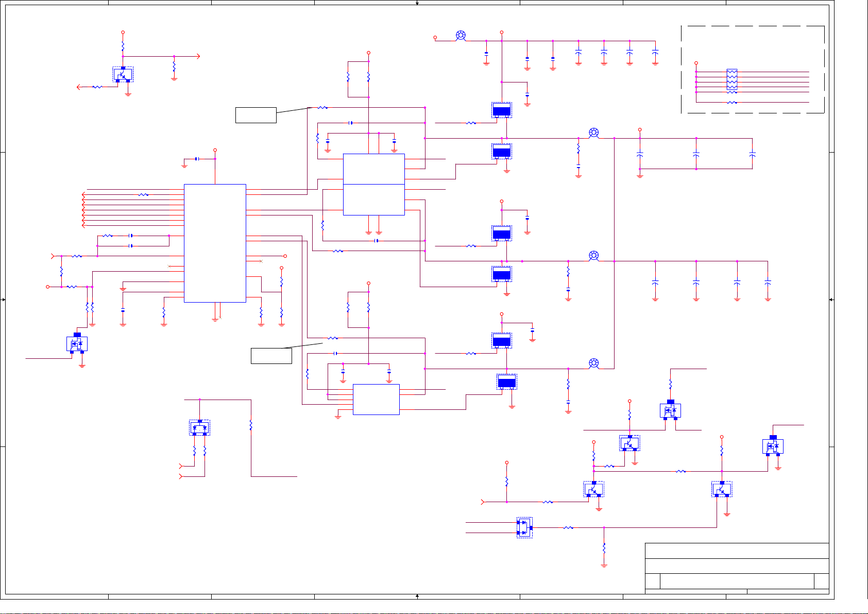Select the empty callout box near the lower controller
This screenshot has height=614, width=868.
271,356
